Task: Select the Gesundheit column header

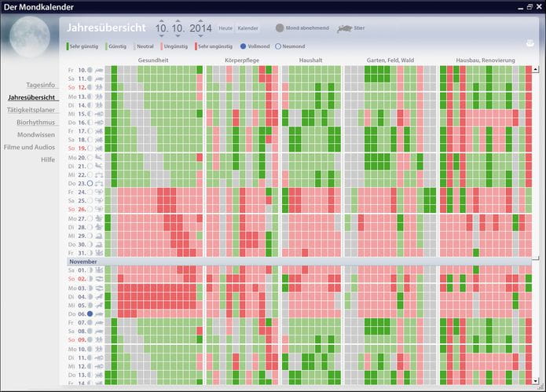Action: (x=153, y=60)
